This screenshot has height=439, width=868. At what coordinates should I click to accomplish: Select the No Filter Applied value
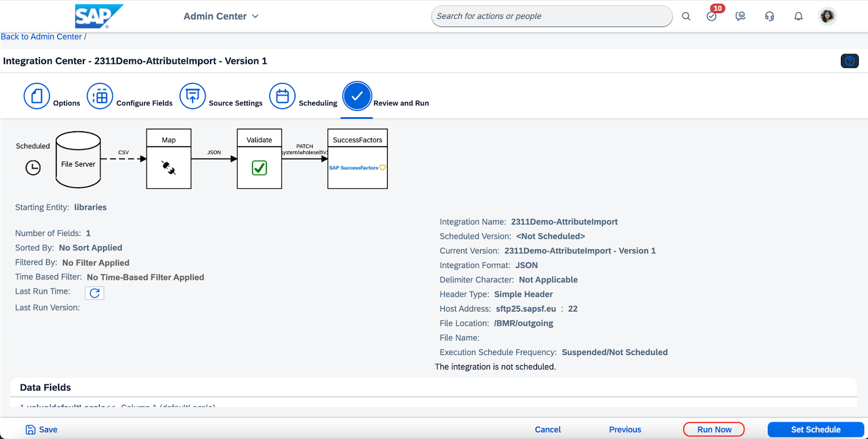click(95, 263)
